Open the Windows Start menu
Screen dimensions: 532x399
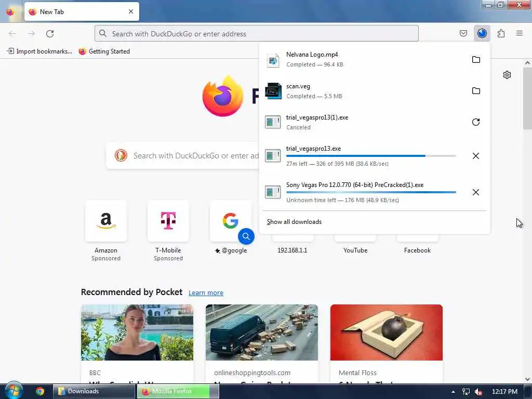coord(13,391)
